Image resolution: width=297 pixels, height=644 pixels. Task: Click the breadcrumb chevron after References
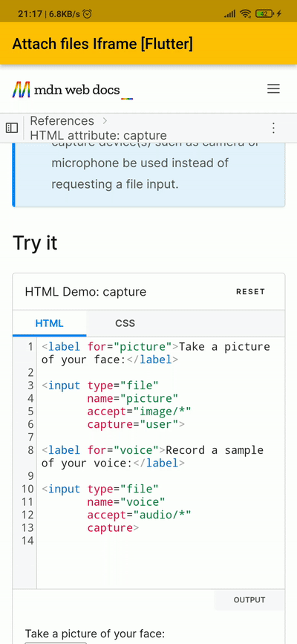[x=105, y=121]
